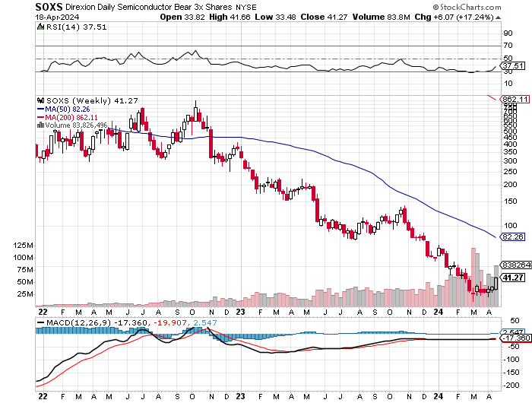Click the Volume 83.8M header value
Screen dimensions: 532x403
click(x=382, y=17)
